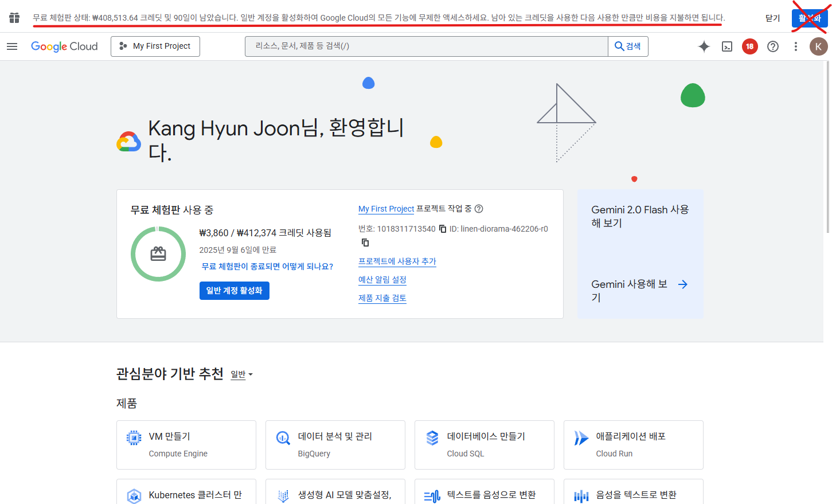832x504 pixels.
Task: Click the Google Cloud logo in header
Action: point(64,46)
